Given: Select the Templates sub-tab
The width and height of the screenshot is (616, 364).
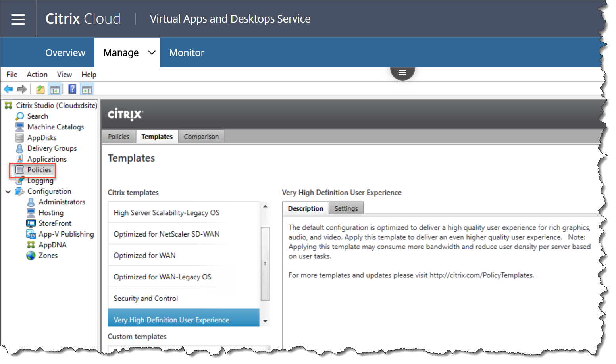Looking at the screenshot, I should click(157, 137).
